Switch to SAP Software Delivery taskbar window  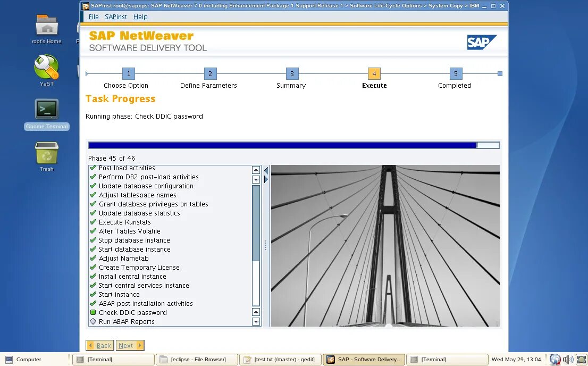pos(364,359)
